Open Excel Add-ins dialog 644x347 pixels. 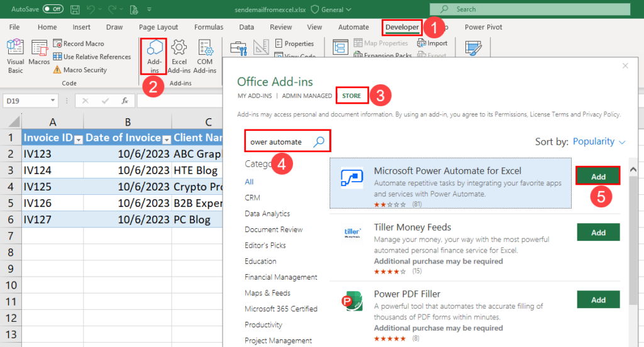click(x=179, y=56)
